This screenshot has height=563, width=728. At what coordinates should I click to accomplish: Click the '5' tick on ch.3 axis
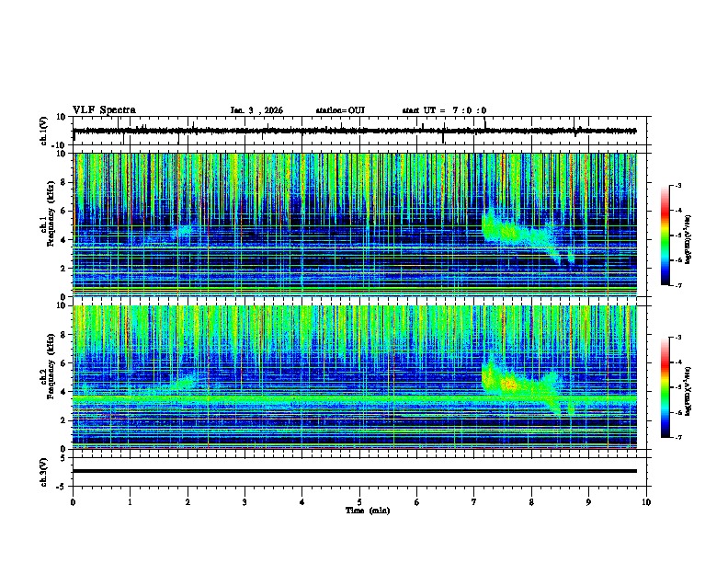click(64, 458)
